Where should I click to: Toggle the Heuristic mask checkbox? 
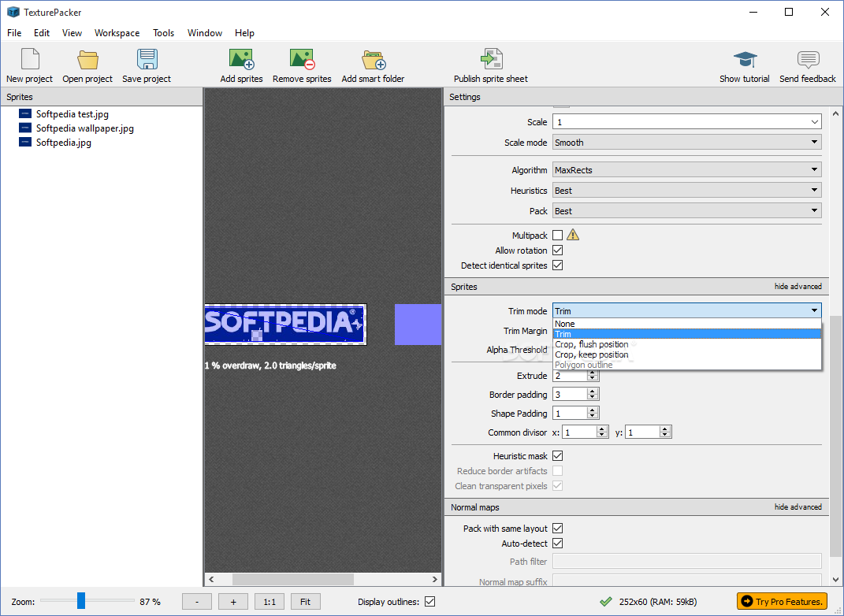pos(558,455)
